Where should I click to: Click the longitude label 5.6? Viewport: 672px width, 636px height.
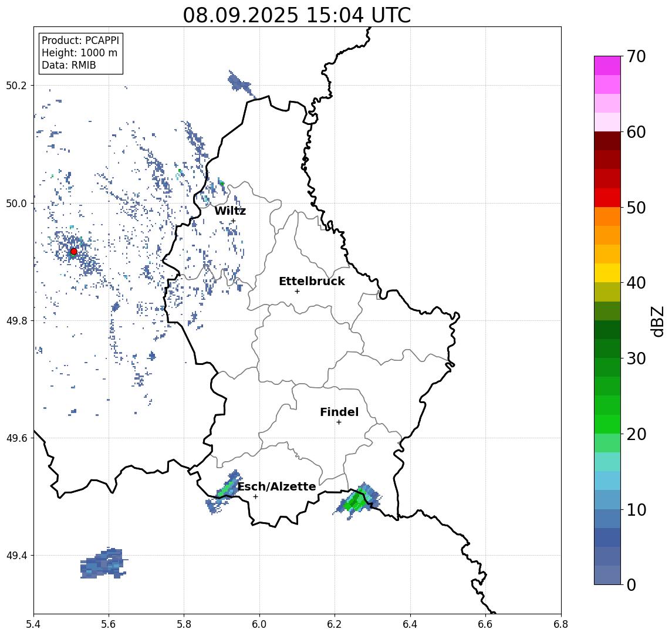(109, 624)
